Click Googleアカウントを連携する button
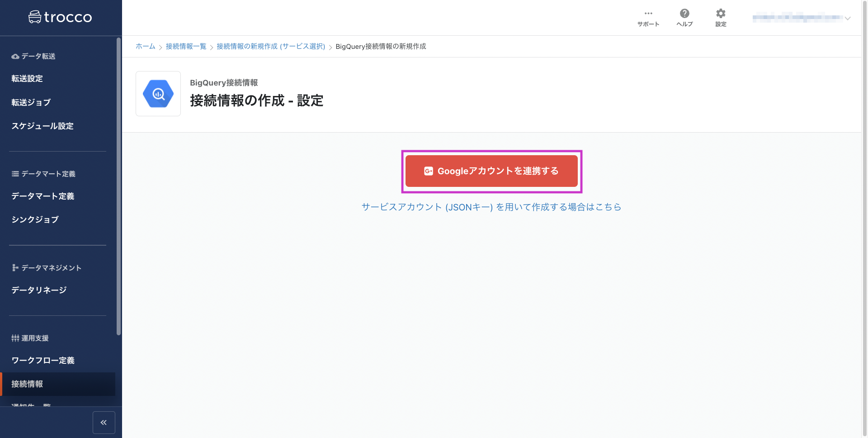The height and width of the screenshot is (438, 868). tap(491, 171)
